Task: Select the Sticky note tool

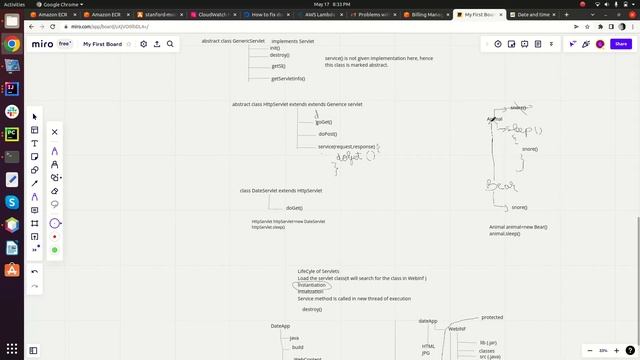Action: click(x=35, y=157)
